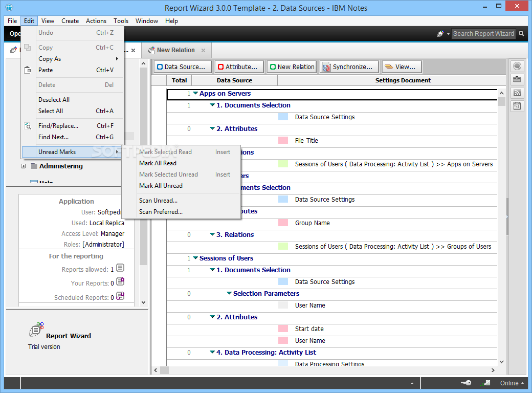
Task: Click the Reports allowed document icon
Action: pyautogui.click(x=120, y=268)
